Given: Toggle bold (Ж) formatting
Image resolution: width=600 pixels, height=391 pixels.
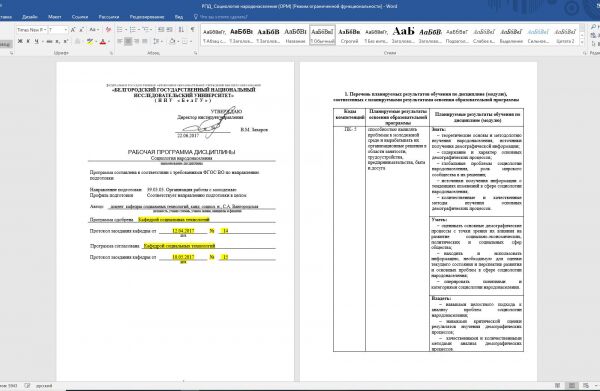Looking at the screenshot, I should coord(20,41).
